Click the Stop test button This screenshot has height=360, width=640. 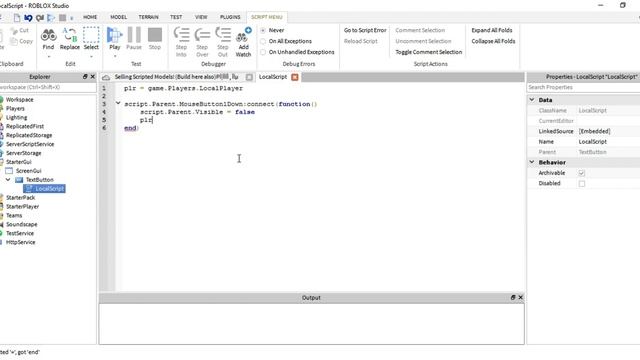(x=155, y=35)
